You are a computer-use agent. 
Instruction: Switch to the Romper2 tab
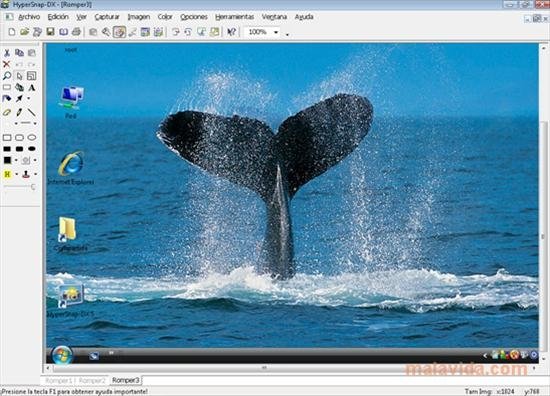point(92,380)
